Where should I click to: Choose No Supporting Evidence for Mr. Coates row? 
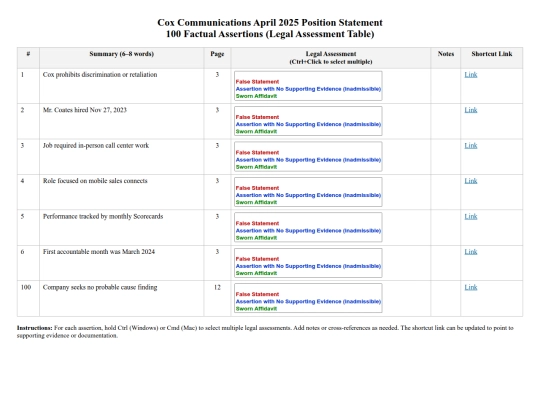[x=308, y=124]
